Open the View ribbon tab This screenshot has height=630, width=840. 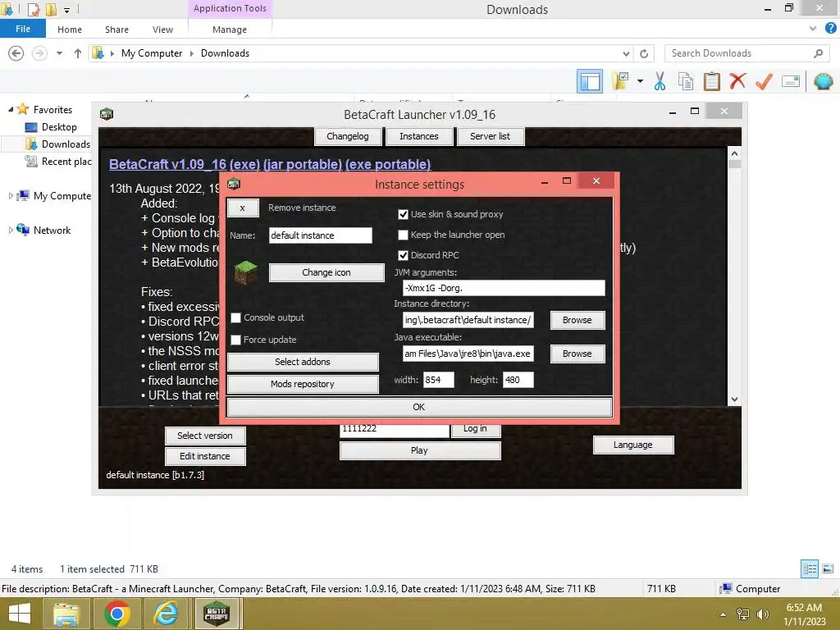pyautogui.click(x=162, y=30)
